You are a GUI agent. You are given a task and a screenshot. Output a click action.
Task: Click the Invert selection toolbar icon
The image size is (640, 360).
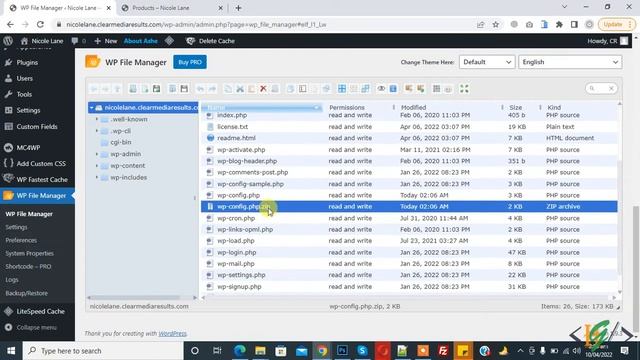pyautogui.click(x=365, y=89)
